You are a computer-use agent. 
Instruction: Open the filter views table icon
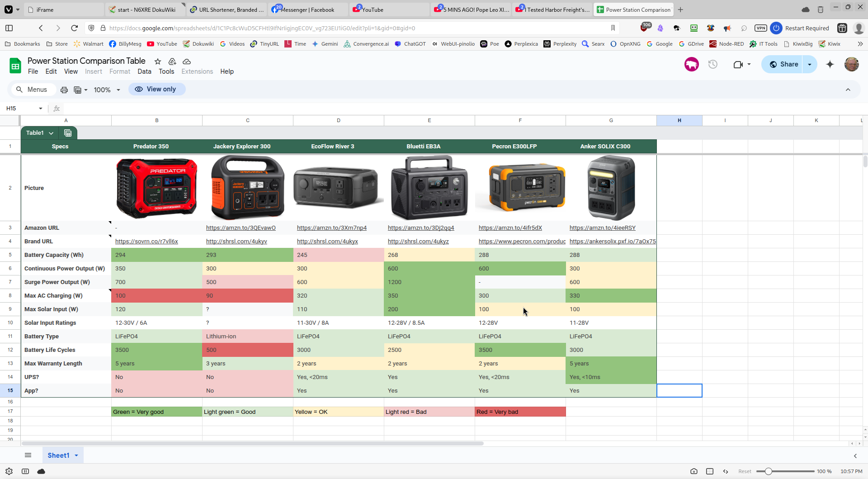(x=78, y=90)
